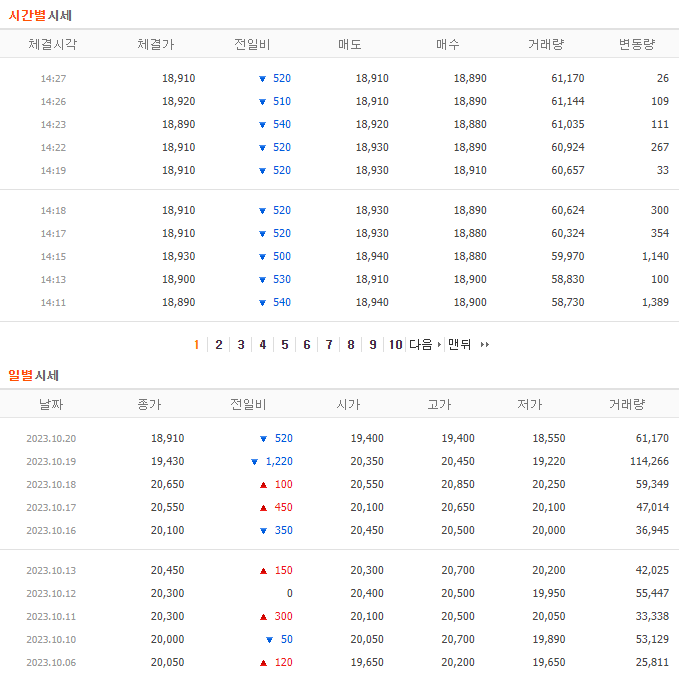
Task: Click the 날짜 column header
Action: click(x=51, y=404)
